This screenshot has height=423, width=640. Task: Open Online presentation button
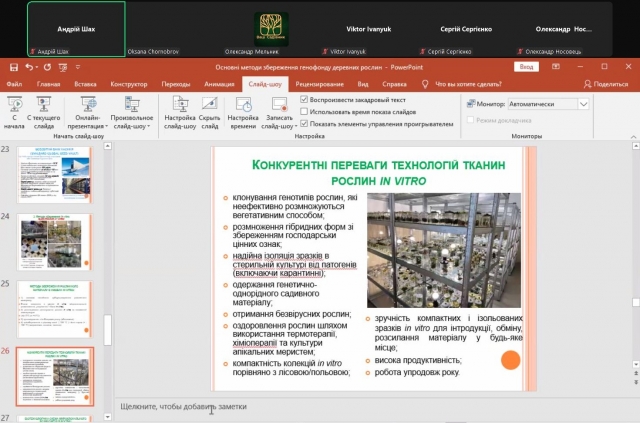pos(88,113)
